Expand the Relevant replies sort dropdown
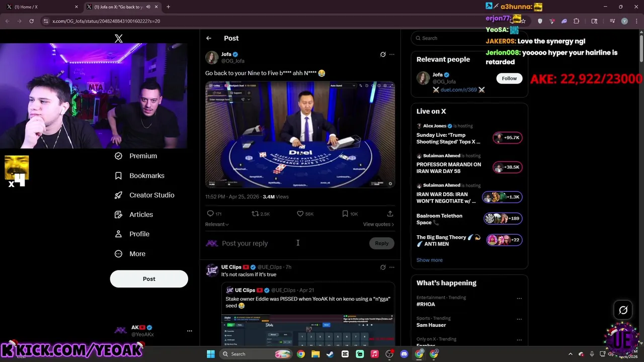644x362 pixels. [217, 224]
